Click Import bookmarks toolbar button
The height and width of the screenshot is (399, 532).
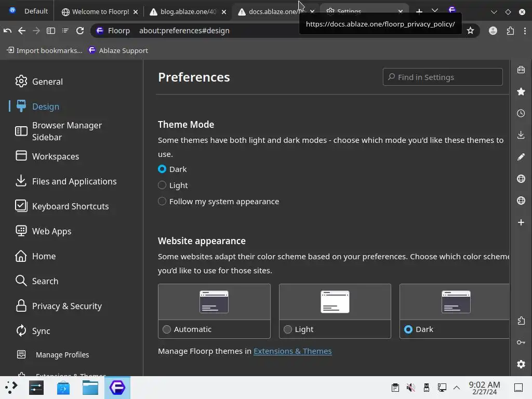coord(45,50)
